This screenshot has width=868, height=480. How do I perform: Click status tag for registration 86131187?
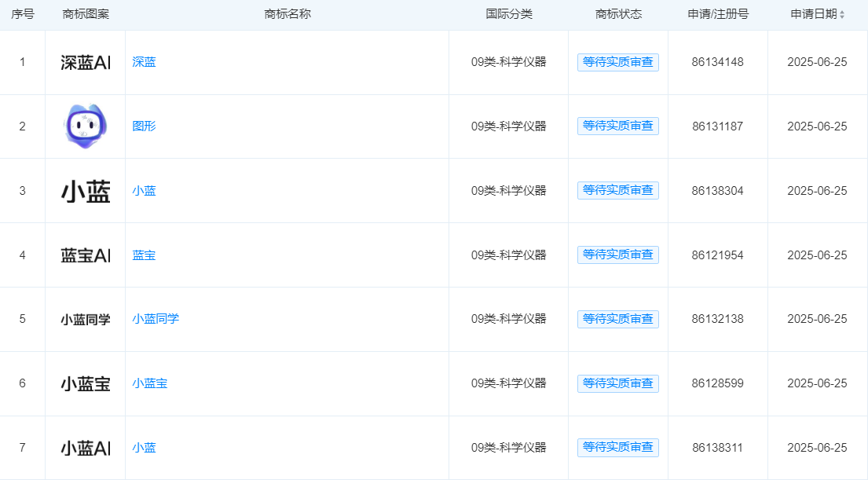(617, 126)
